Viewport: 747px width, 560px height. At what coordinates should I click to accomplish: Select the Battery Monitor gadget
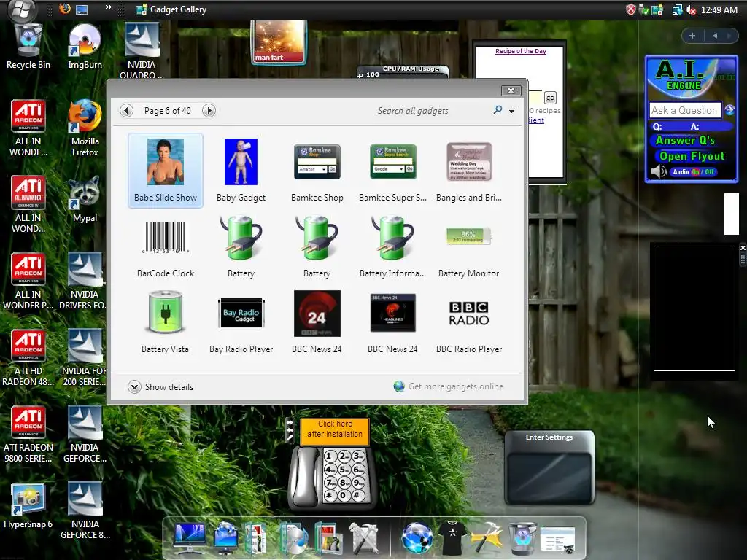pyautogui.click(x=469, y=248)
